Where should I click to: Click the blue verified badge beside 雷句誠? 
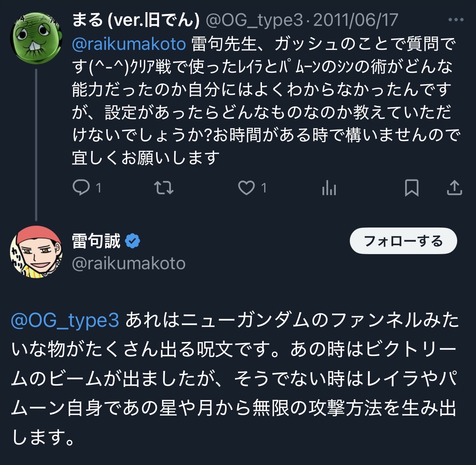coord(132,241)
